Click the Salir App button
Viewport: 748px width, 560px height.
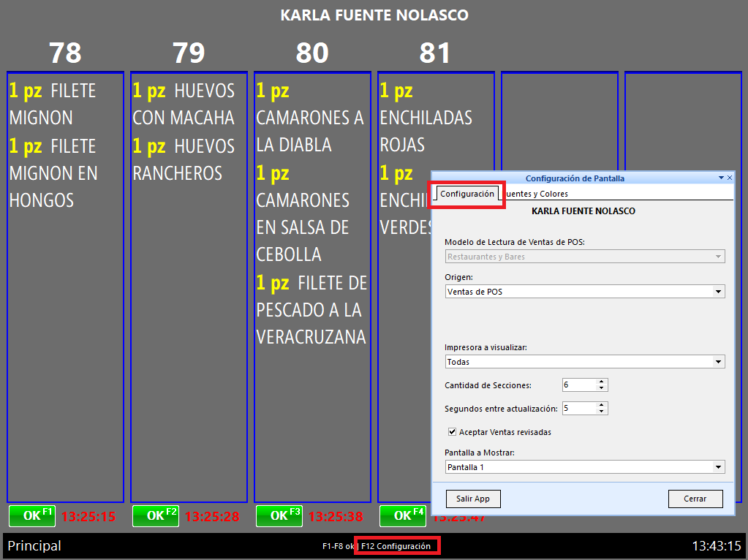(472, 499)
